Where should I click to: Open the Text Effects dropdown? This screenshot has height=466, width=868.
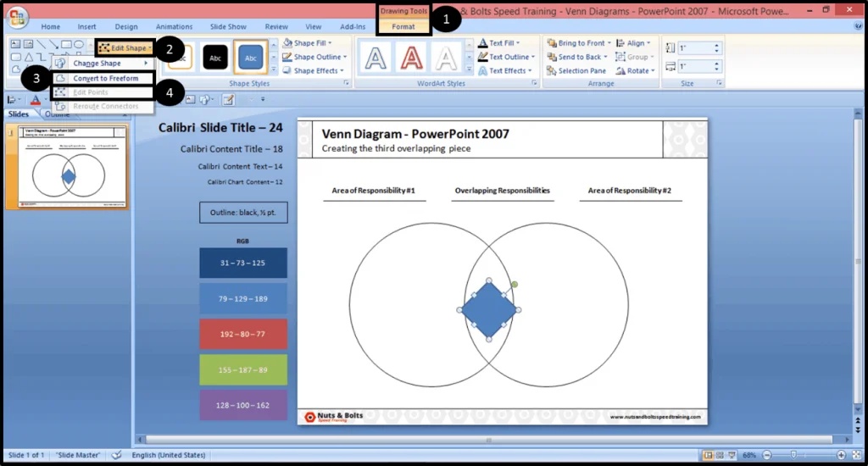[x=505, y=71]
